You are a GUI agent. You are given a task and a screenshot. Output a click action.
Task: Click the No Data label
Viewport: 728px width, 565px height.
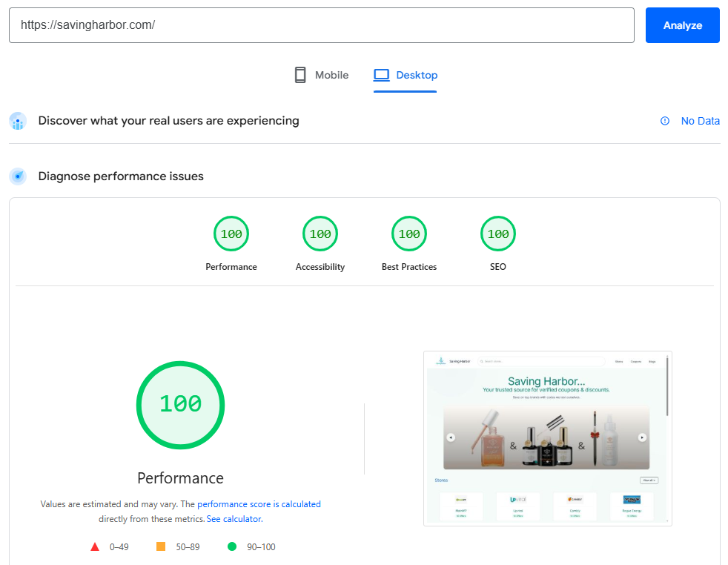click(700, 121)
